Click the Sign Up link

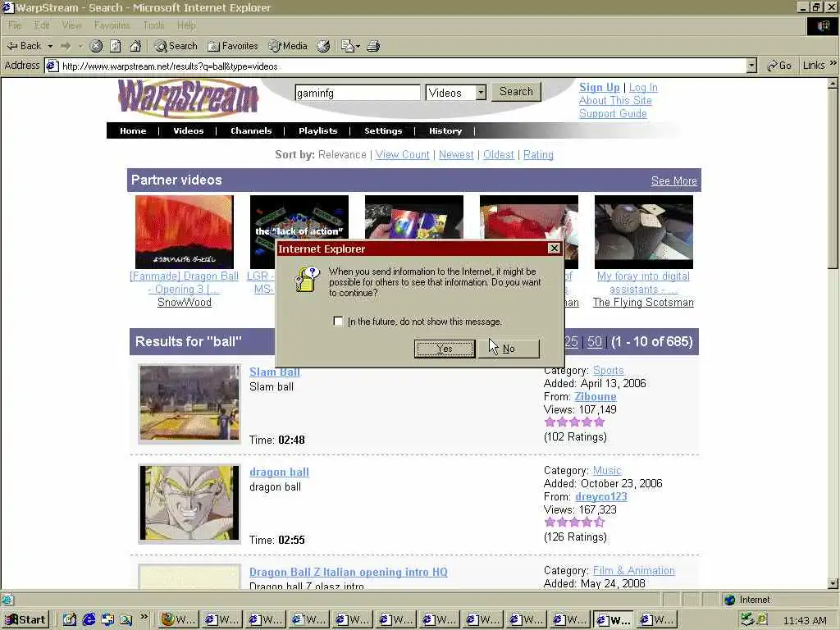pyautogui.click(x=599, y=87)
